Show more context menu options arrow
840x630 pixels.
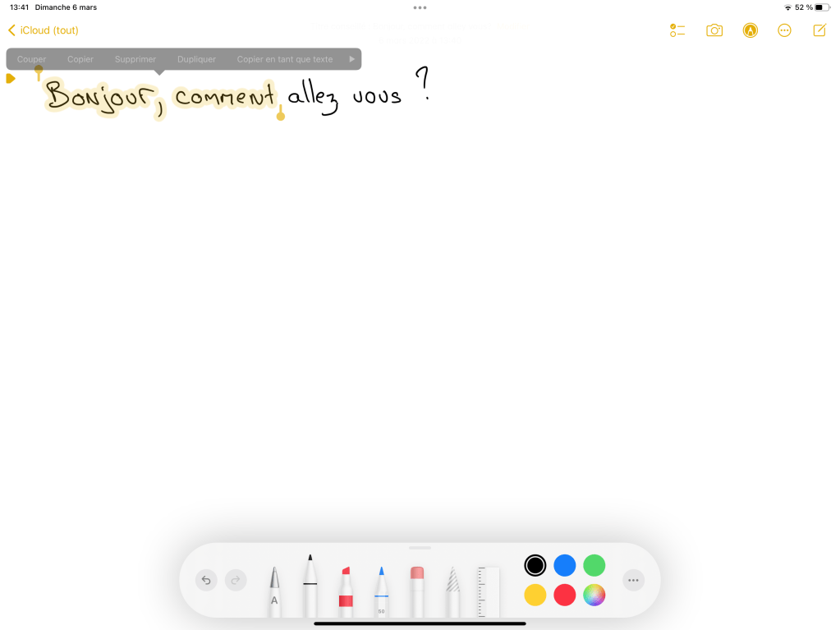352,59
